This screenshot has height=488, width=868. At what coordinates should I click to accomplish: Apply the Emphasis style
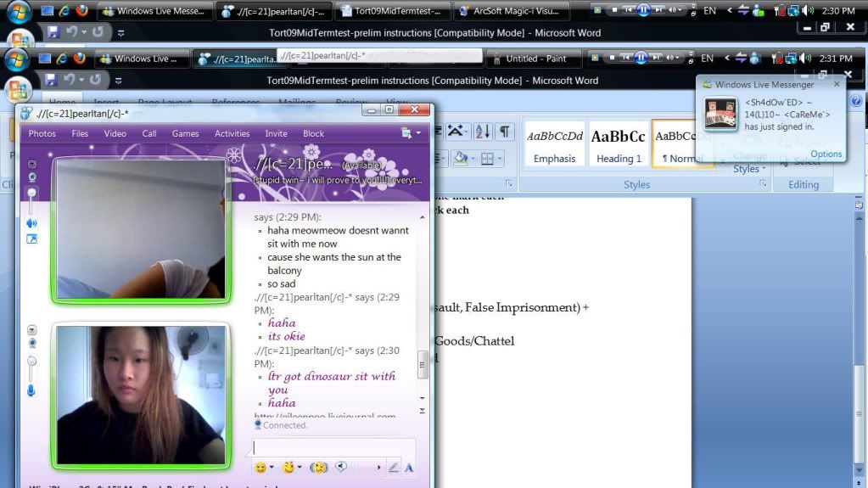554,145
